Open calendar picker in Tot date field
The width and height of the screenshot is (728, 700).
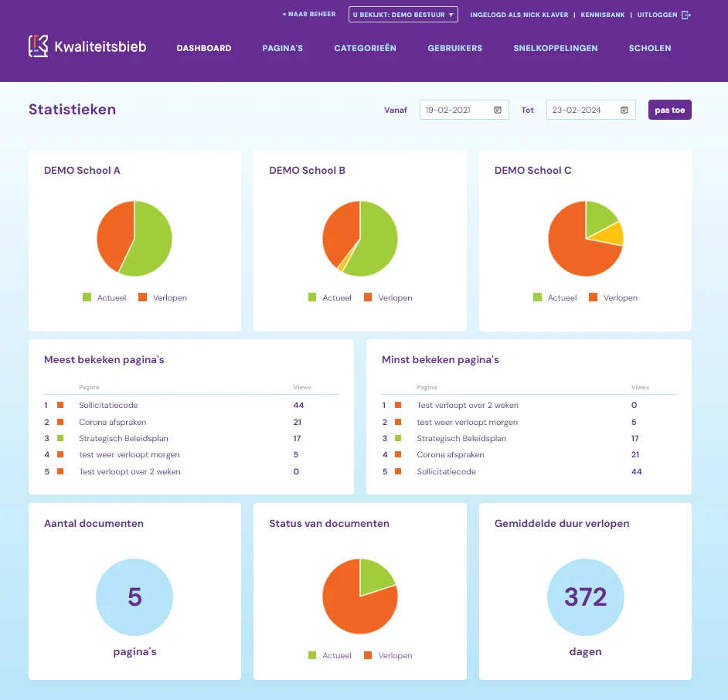pyautogui.click(x=624, y=110)
